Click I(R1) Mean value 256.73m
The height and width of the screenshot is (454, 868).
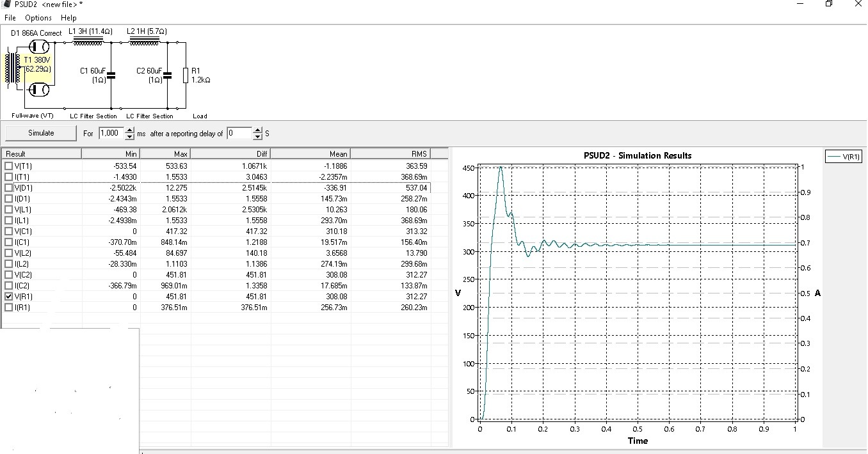tap(333, 308)
